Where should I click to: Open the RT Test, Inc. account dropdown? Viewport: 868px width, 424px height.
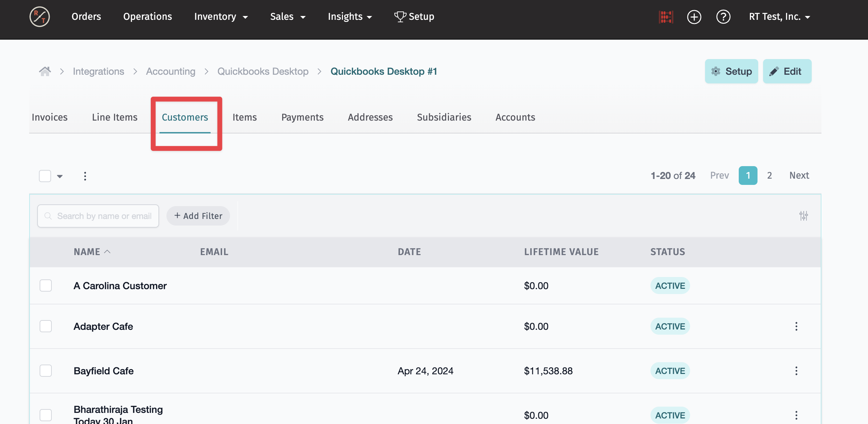(x=779, y=17)
